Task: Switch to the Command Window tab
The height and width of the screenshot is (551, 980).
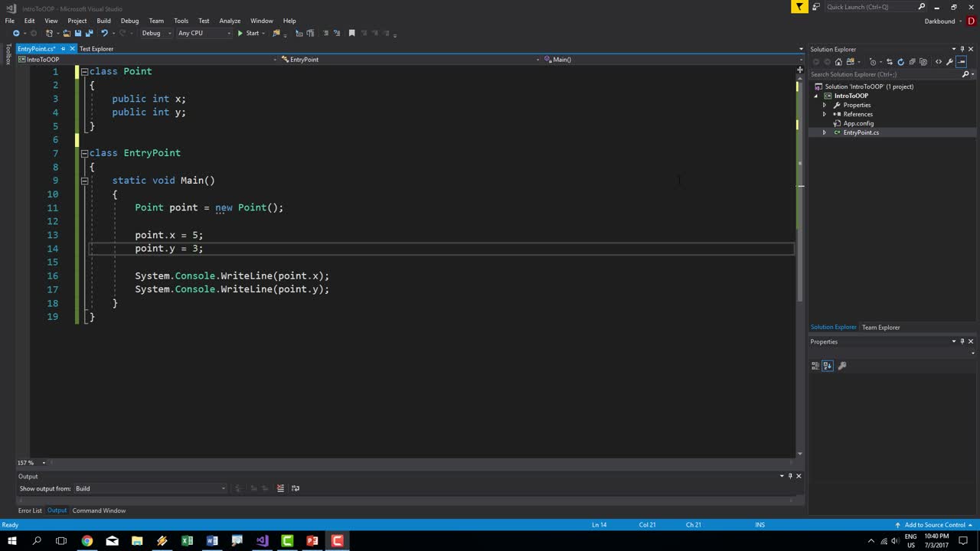Action: (x=99, y=510)
